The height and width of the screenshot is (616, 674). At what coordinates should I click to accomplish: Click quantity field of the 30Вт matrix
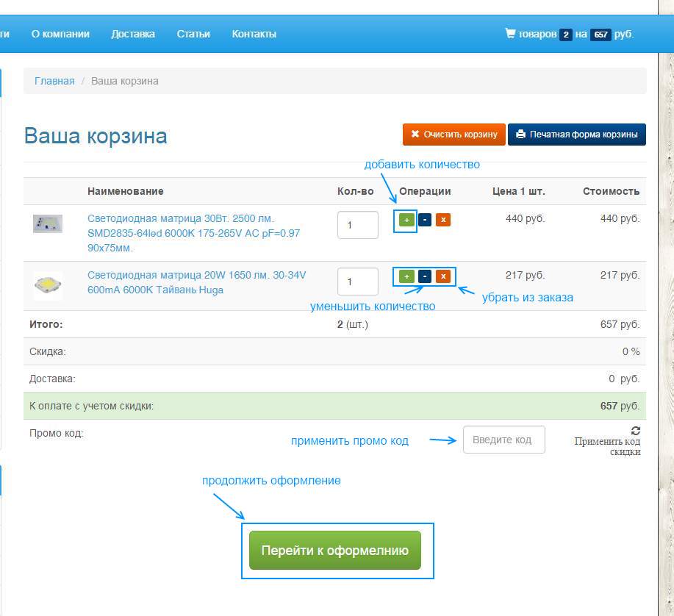358,225
